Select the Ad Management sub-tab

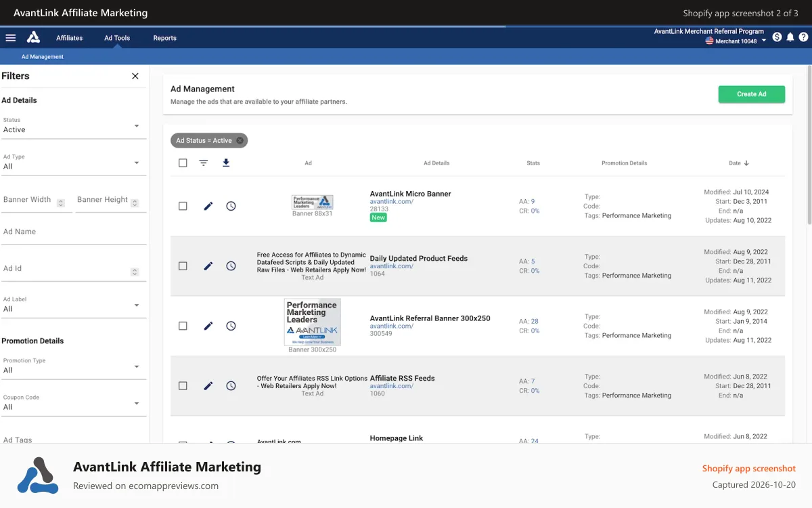pyautogui.click(x=43, y=57)
